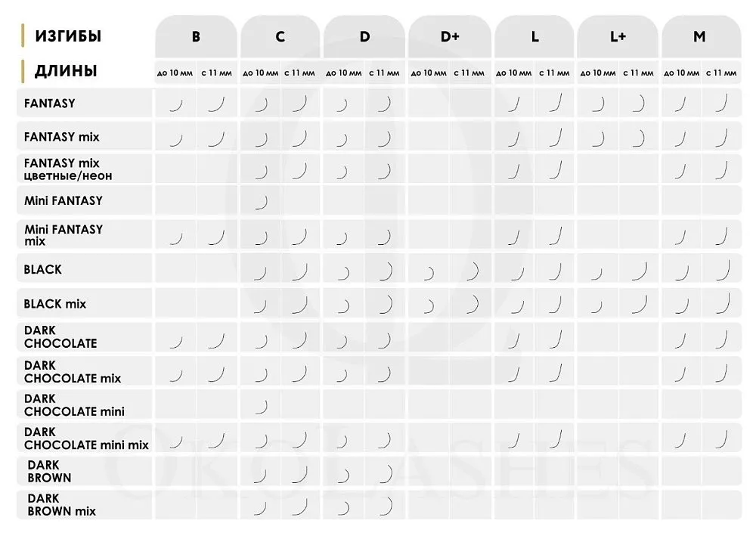Switch to the L+ curl column header
This screenshot has height=536, width=756.
pyautogui.click(x=618, y=36)
